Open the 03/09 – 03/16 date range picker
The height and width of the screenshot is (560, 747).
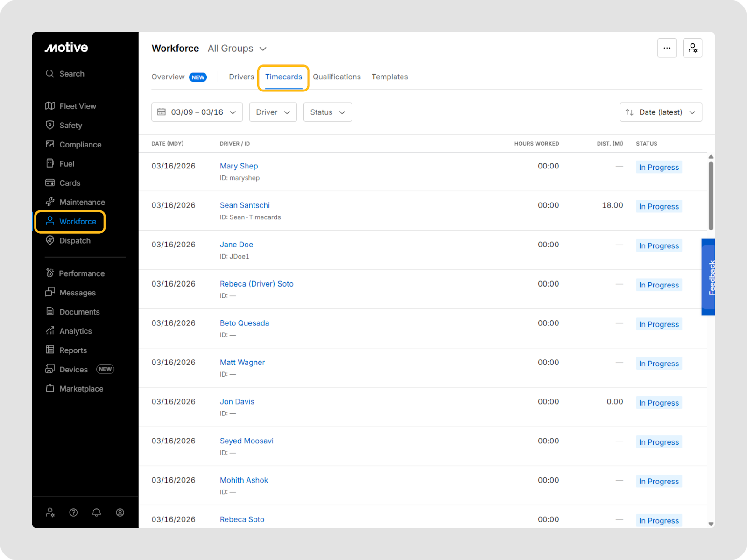tap(197, 112)
